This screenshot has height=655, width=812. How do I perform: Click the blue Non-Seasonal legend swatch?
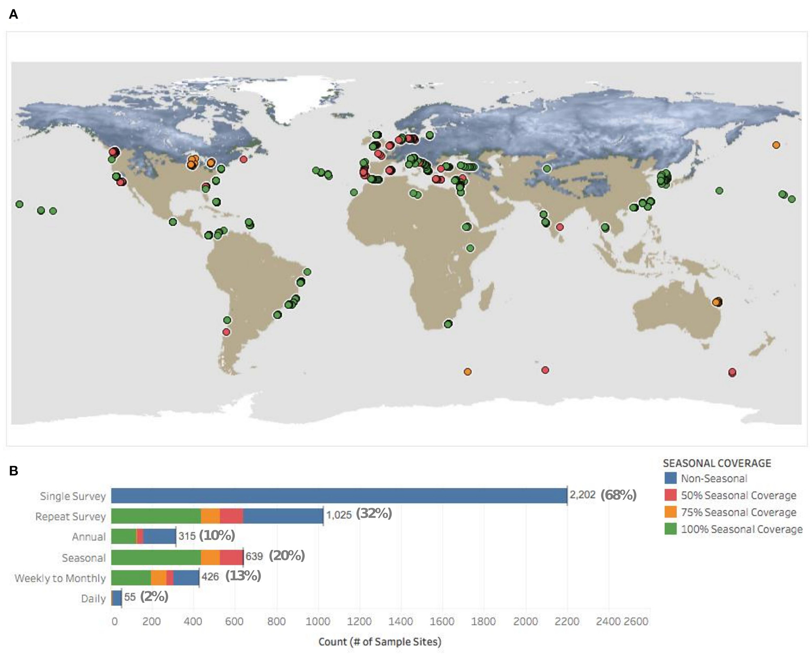[670, 478]
